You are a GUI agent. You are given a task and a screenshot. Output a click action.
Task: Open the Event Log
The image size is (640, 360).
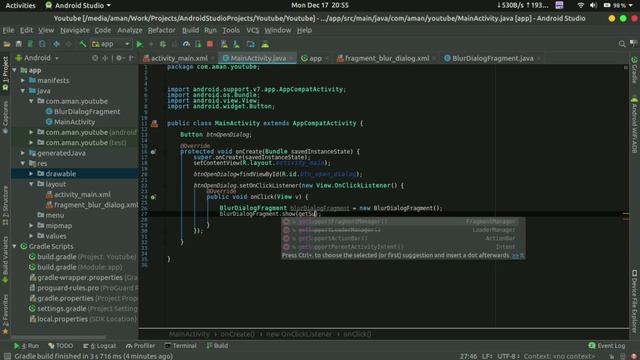[x=607, y=346]
